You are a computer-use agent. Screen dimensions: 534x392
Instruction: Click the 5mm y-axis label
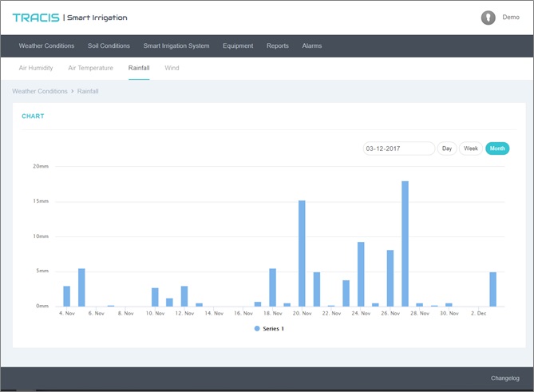coord(42,271)
